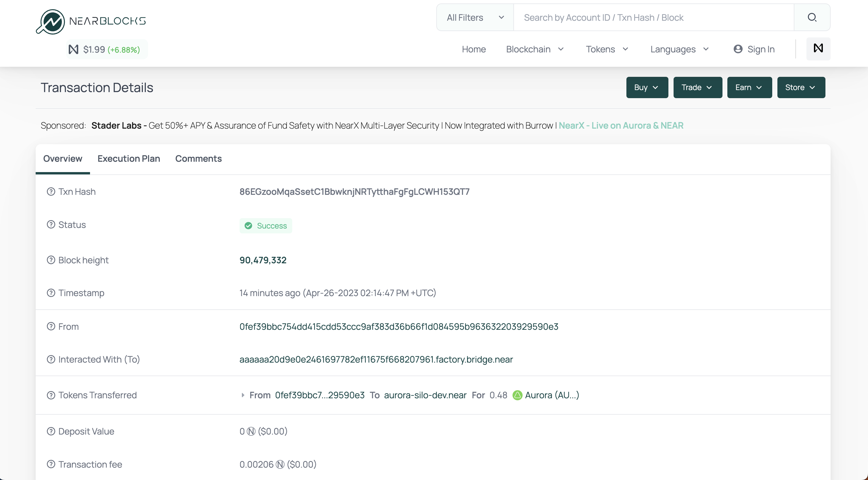Click the help icon next to Transaction fee
The height and width of the screenshot is (480, 868).
pos(51,464)
